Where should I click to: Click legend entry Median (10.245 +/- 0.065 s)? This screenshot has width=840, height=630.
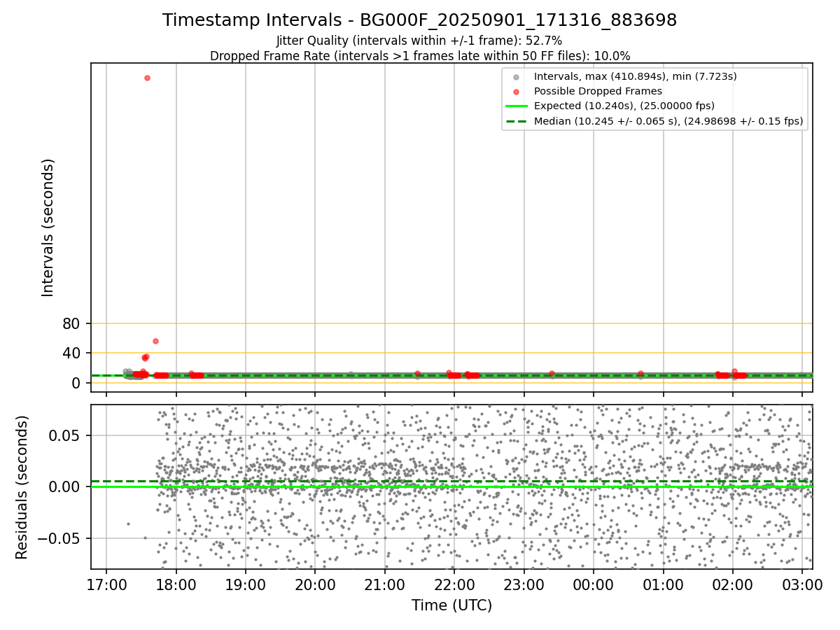coord(668,121)
